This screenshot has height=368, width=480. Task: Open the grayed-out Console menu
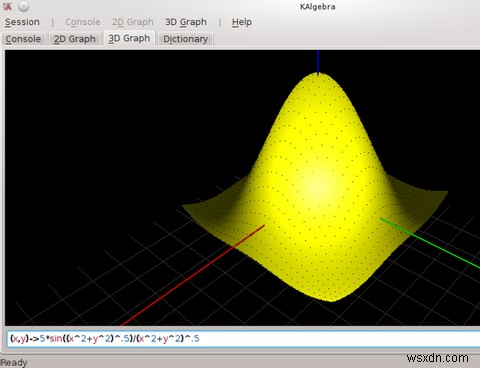(x=83, y=22)
